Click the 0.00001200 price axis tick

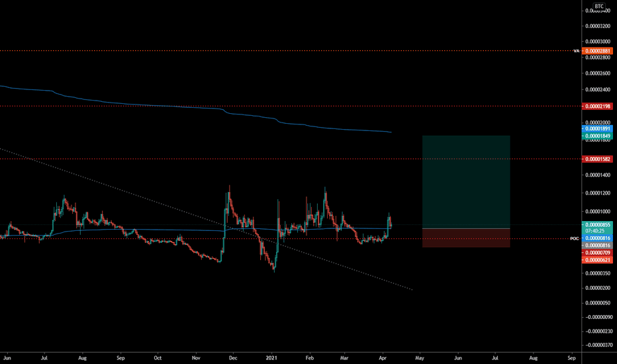coord(598,193)
